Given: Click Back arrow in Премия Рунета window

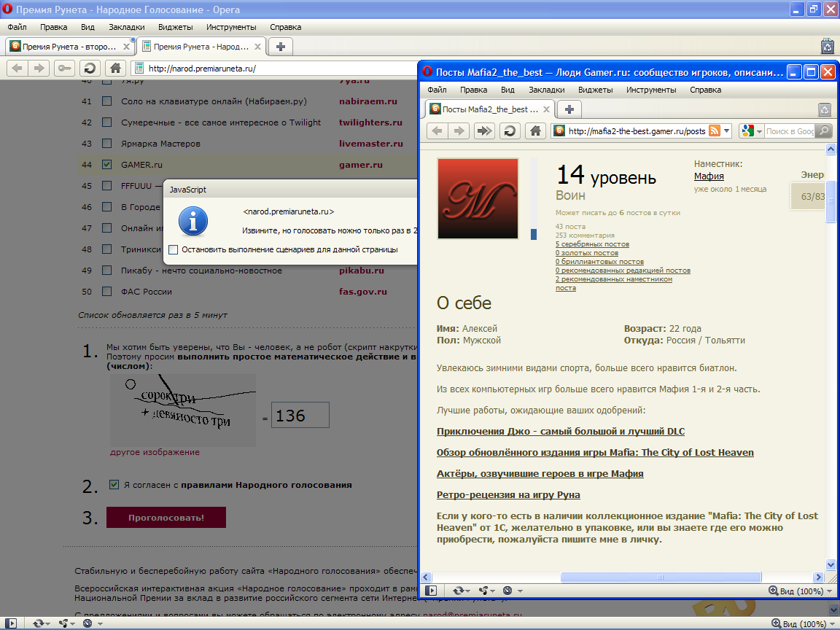Looking at the screenshot, I should 17,68.
